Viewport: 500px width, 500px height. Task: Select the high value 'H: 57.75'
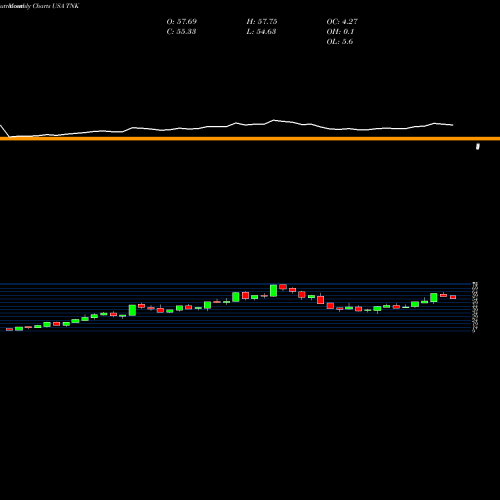click(x=262, y=21)
